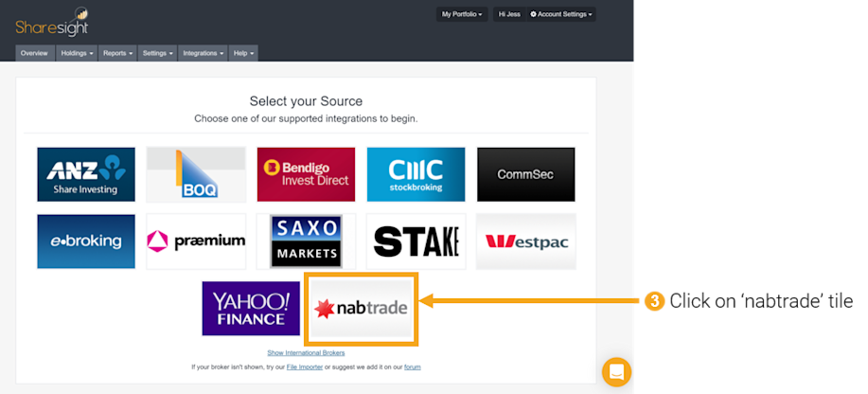
Task: Select the ANZ Share Investing tile
Action: pos(86,174)
